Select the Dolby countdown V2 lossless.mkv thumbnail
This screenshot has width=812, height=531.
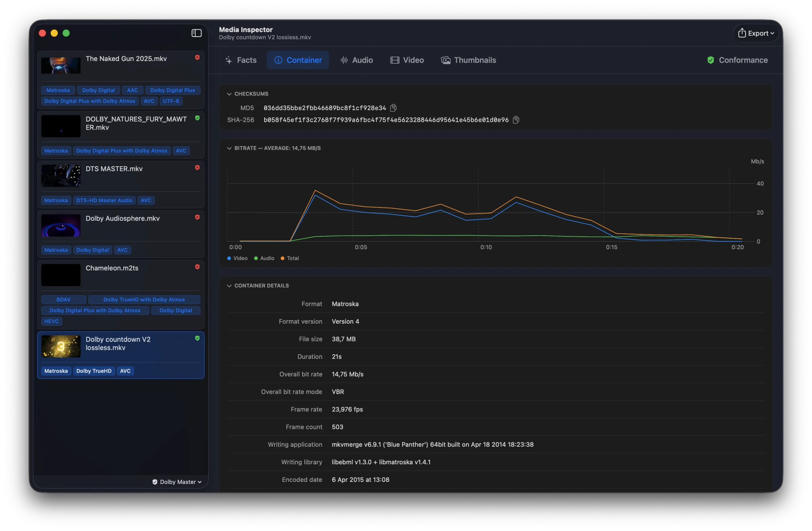tap(61, 346)
